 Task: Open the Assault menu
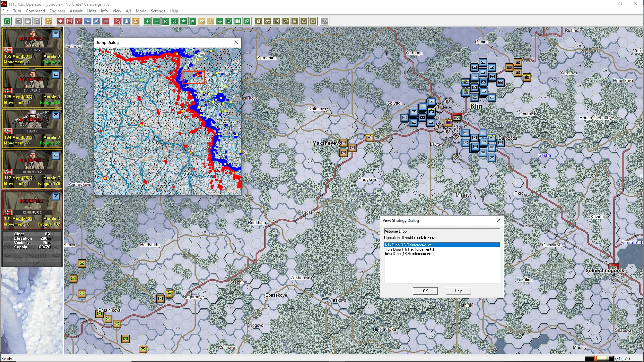[76, 11]
